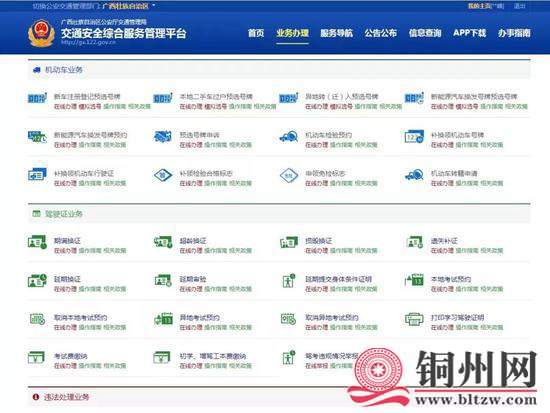550x413 pixels.
Task: Open the 新车注册登记预选号牌 plate icon
Action: [x=38, y=98]
